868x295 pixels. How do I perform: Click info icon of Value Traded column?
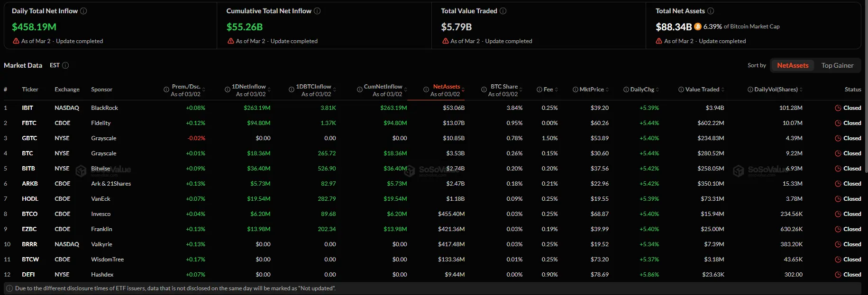coord(681,89)
